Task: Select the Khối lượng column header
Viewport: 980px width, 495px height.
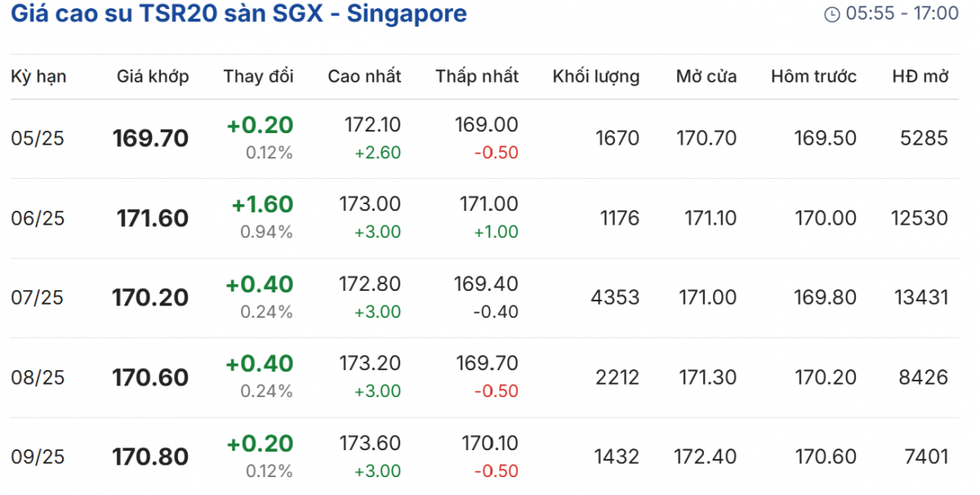Action: pos(595,77)
